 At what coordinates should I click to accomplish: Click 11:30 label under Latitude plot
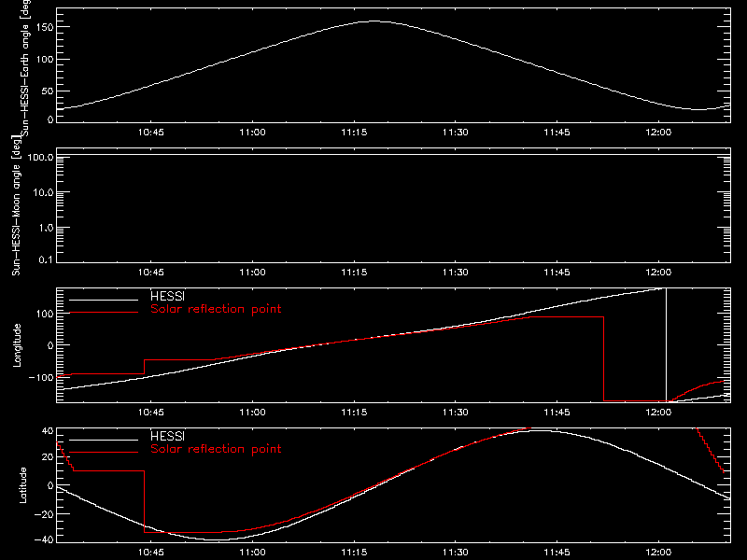[456, 553]
